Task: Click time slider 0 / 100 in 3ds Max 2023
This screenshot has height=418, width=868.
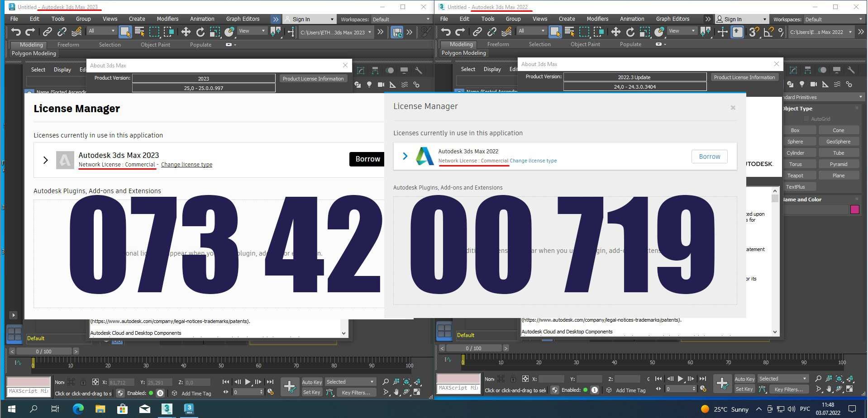Action: [44, 351]
